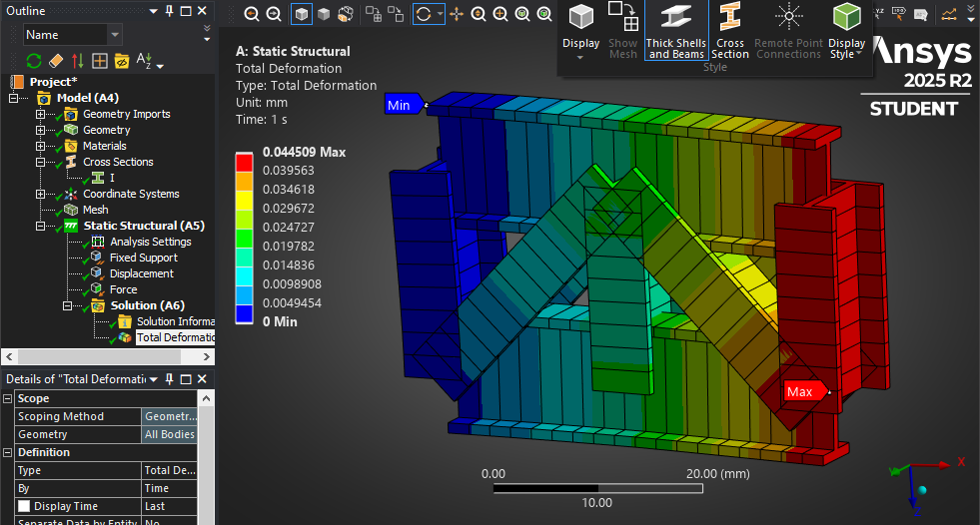
Task: Pin the Outline panel
Action: pyautogui.click(x=169, y=10)
